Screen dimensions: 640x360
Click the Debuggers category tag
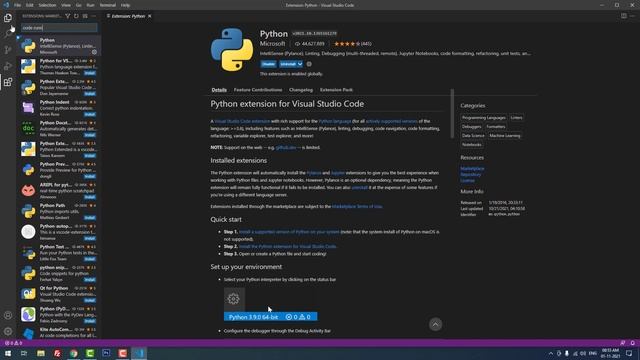coord(471,127)
